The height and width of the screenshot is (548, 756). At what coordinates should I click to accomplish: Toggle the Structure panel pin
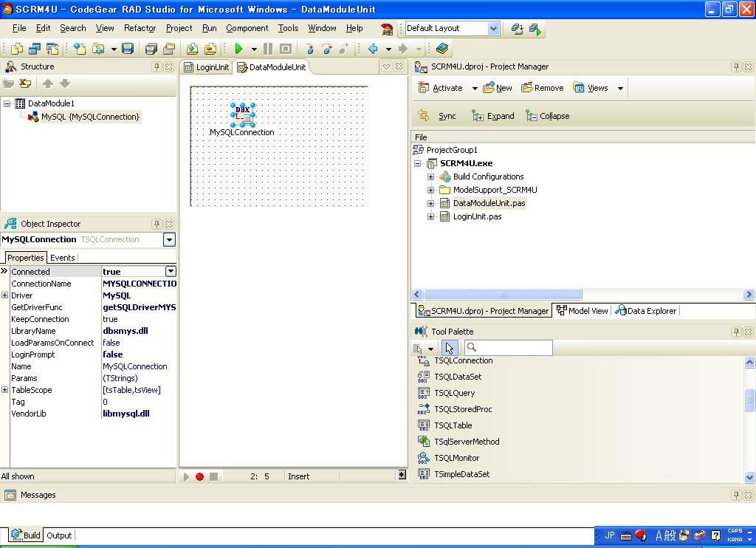click(x=157, y=66)
